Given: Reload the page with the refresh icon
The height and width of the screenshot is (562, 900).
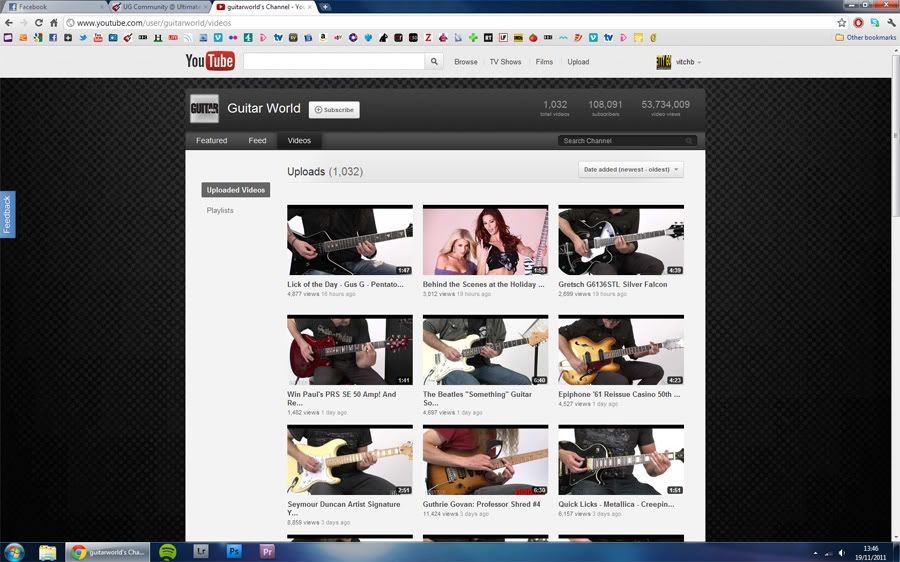Looking at the screenshot, I should [38, 23].
